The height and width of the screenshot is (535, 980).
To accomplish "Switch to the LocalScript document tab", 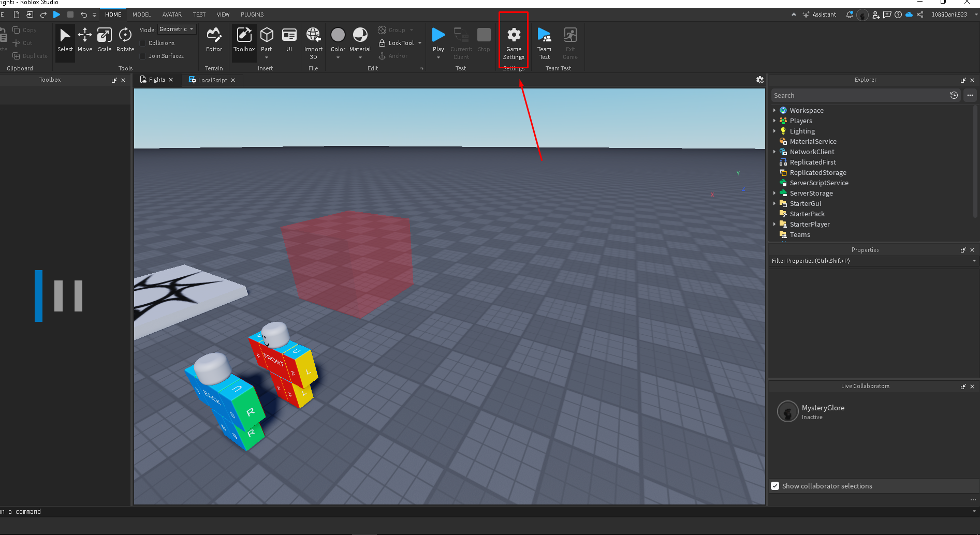I will [212, 80].
